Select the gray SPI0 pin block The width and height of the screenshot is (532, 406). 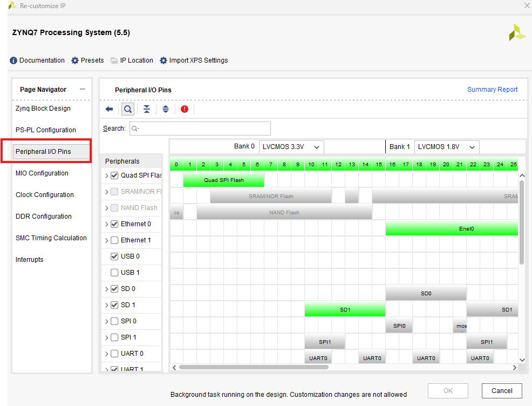click(x=399, y=326)
